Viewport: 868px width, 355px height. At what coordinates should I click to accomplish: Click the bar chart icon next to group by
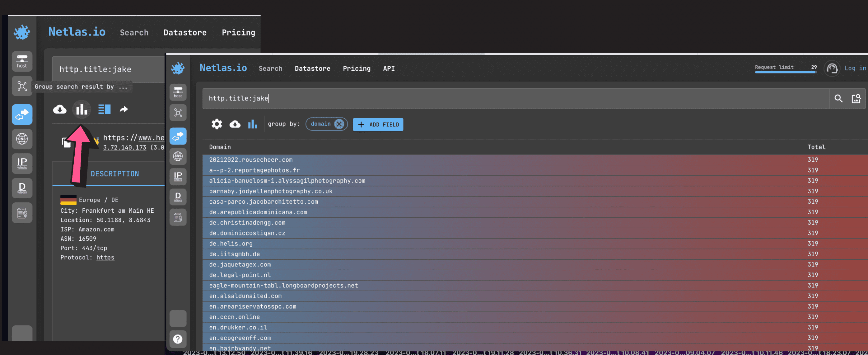click(x=252, y=124)
